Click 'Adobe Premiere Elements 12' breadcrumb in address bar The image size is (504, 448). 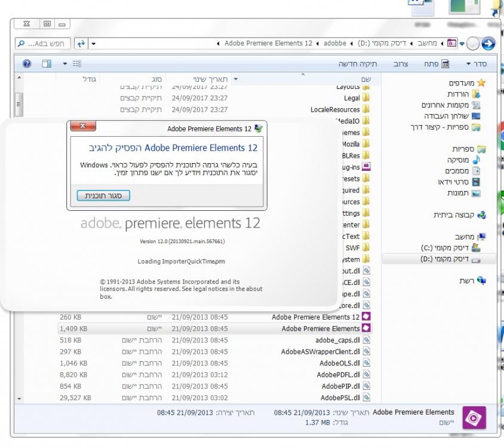[x=268, y=44]
